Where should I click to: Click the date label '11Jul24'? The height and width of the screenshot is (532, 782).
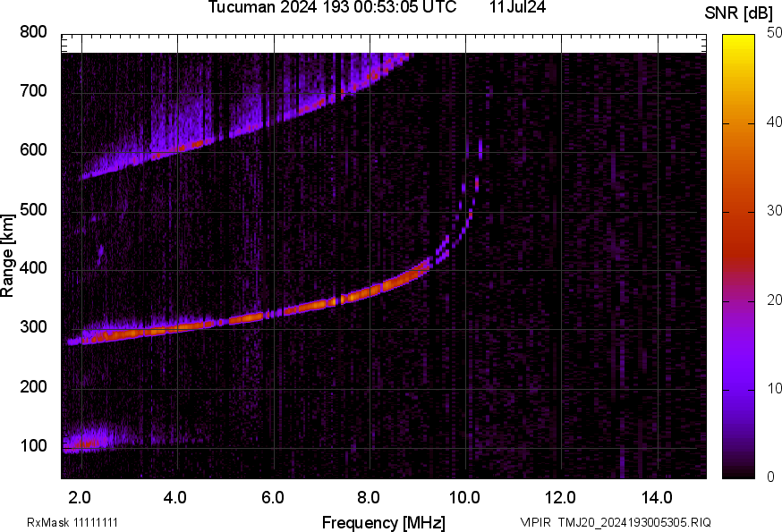(x=517, y=7)
